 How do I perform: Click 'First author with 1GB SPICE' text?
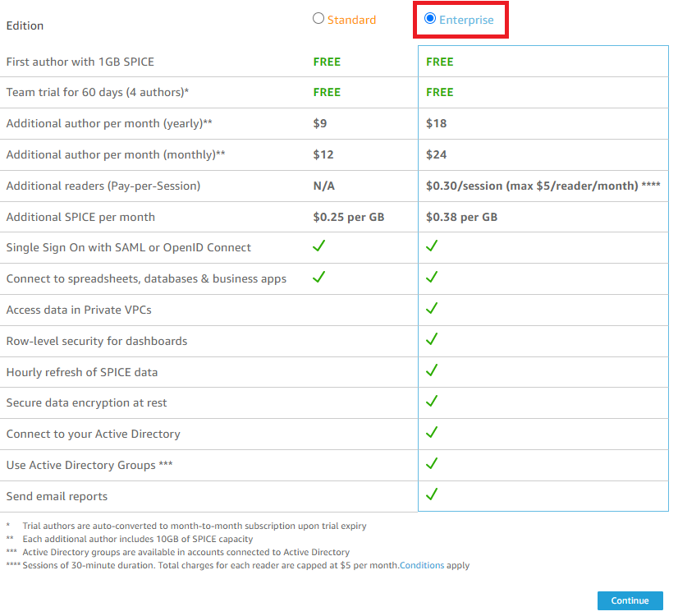(x=80, y=62)
